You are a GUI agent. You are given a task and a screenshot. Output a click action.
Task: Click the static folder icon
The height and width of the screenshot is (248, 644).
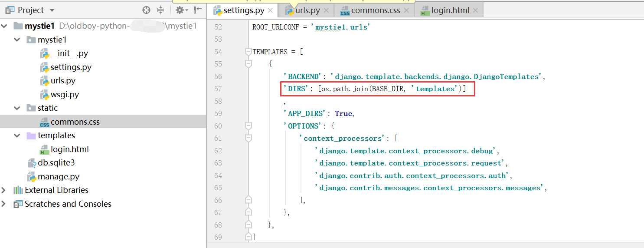[31, 108]
